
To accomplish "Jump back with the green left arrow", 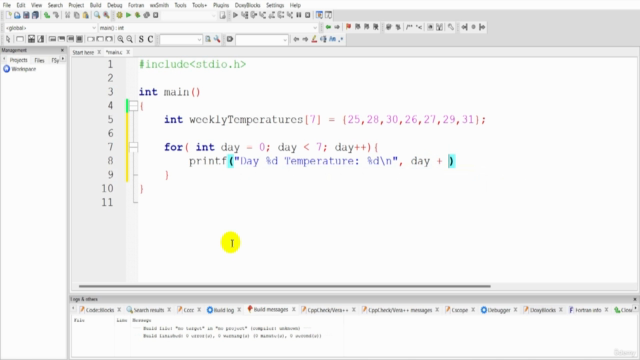I will click(328, 27).
